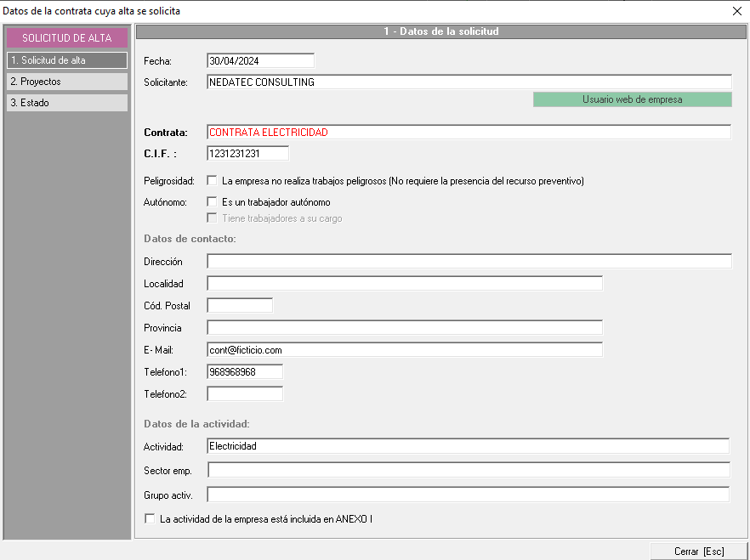Click the Provincia field

tap(404, 328)
